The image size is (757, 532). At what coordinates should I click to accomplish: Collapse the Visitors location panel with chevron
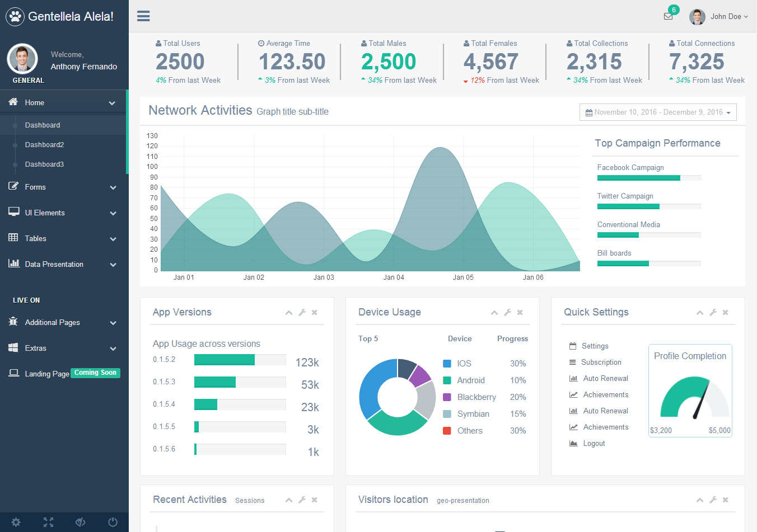(x=700, y=500)
